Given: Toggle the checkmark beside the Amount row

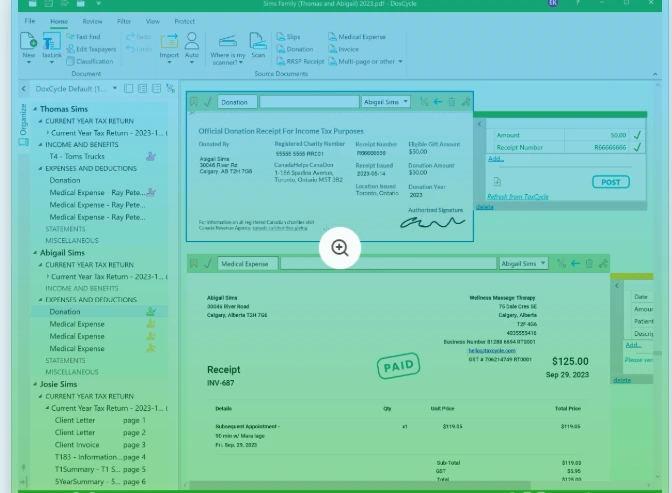Looking at the screenshot, I should pyautogui.click(x=637, y=135).
